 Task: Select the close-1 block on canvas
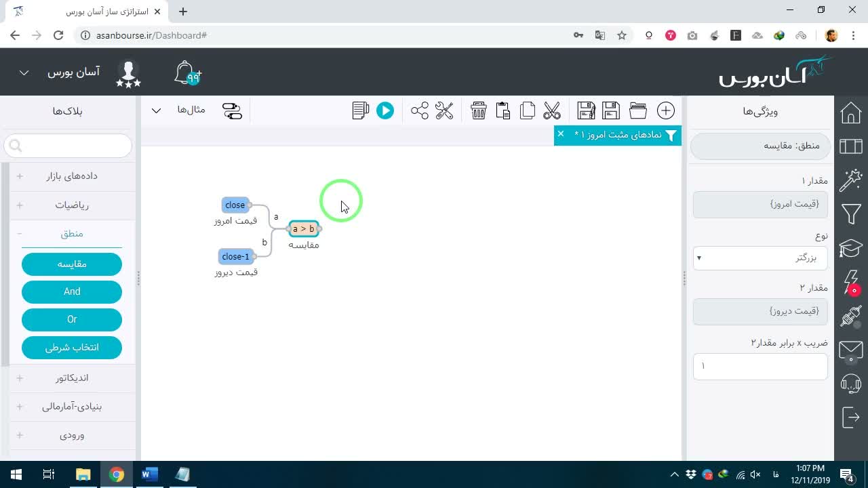235,256
